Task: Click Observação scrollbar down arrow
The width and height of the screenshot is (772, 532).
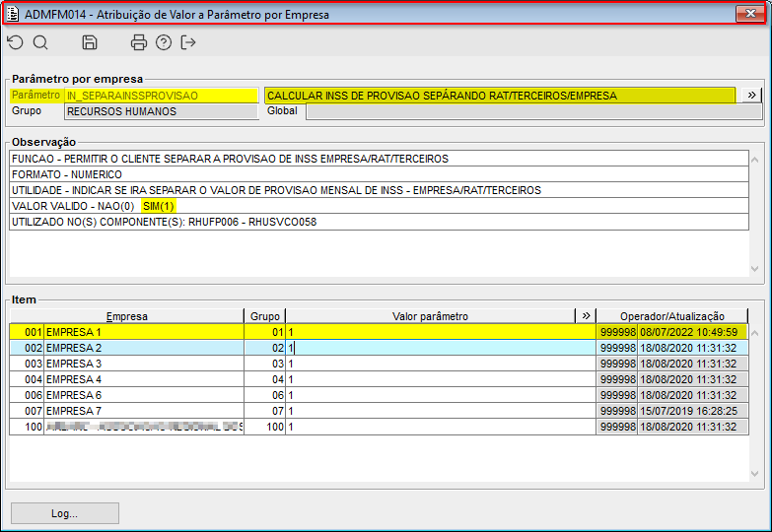Action: click(x=755, y=269)
